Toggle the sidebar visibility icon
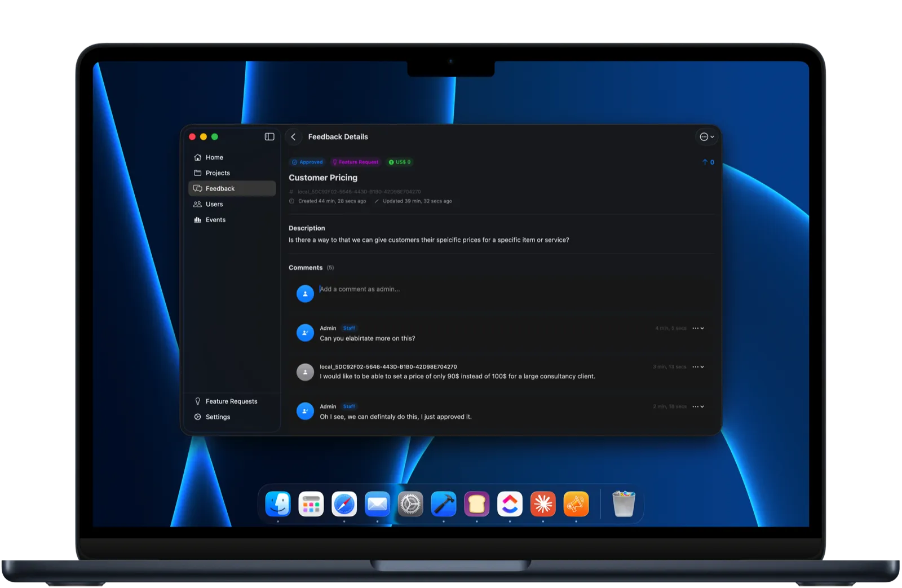 pyautogui.click(x=269, y=136)
